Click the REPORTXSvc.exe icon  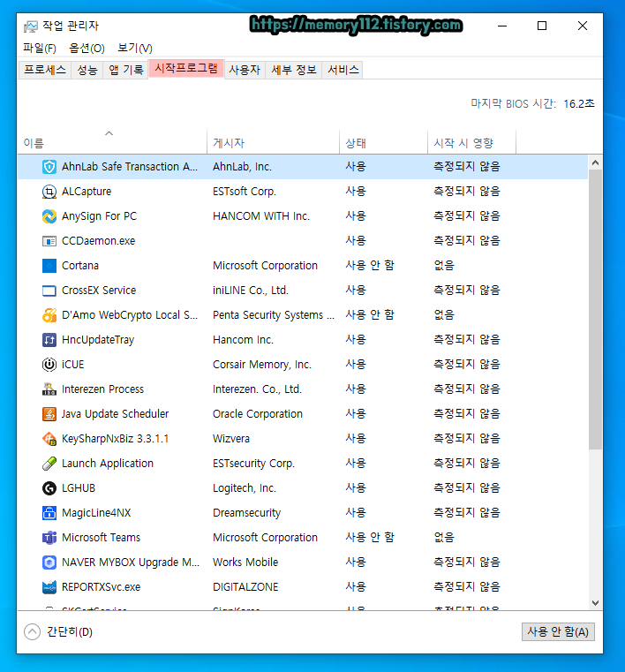click(x=49, y=587)
